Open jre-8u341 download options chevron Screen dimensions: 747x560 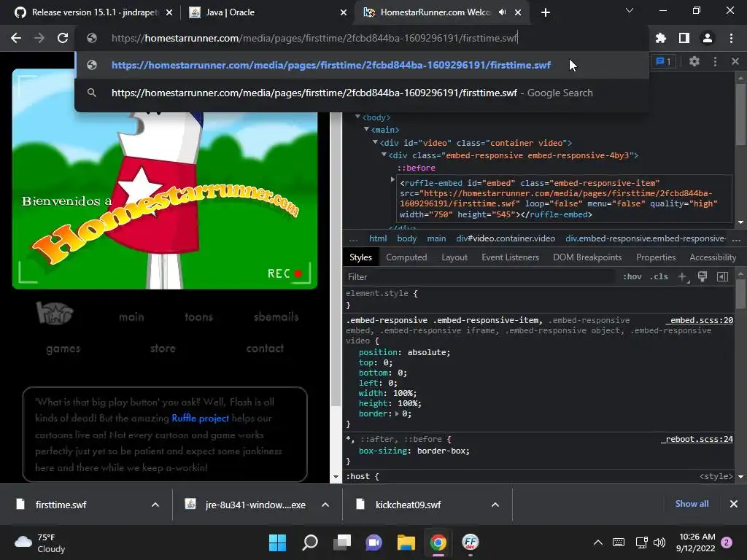325,505
